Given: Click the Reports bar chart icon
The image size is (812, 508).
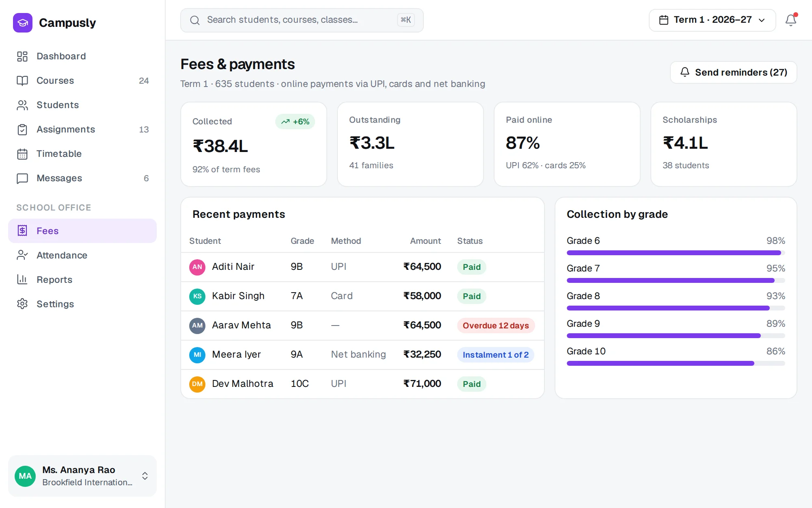Looking at the screenshot, I should [22, 280].
